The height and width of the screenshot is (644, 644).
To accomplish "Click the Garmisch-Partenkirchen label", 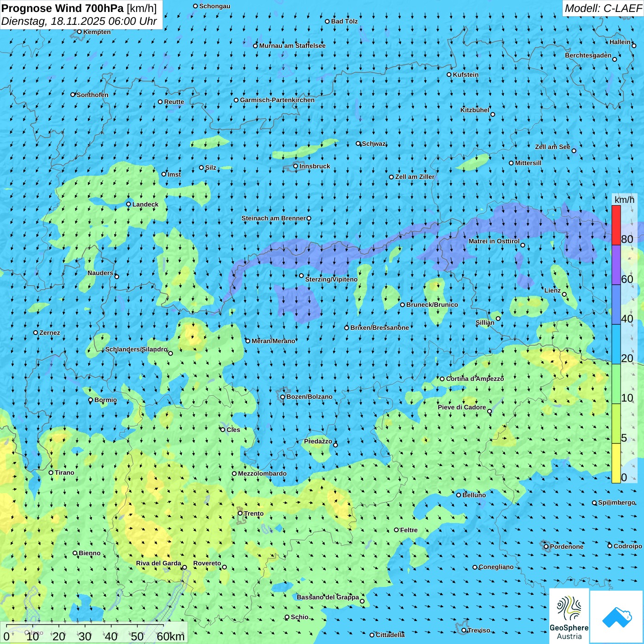I will point(277,100).
